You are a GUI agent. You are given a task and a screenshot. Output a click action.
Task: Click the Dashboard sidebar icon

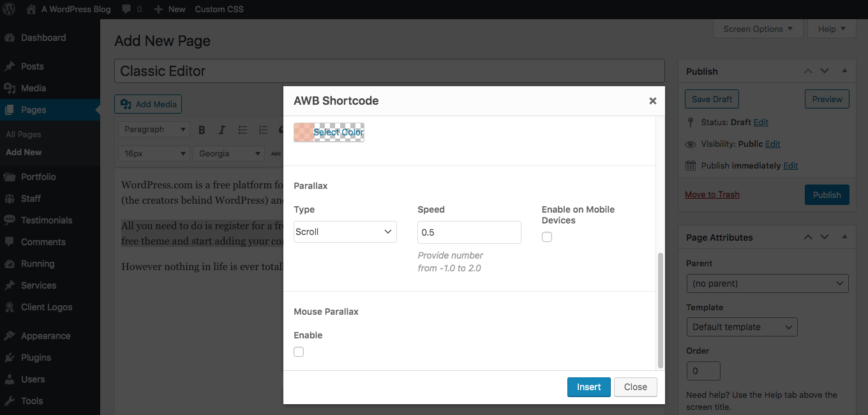pos(10,38)
